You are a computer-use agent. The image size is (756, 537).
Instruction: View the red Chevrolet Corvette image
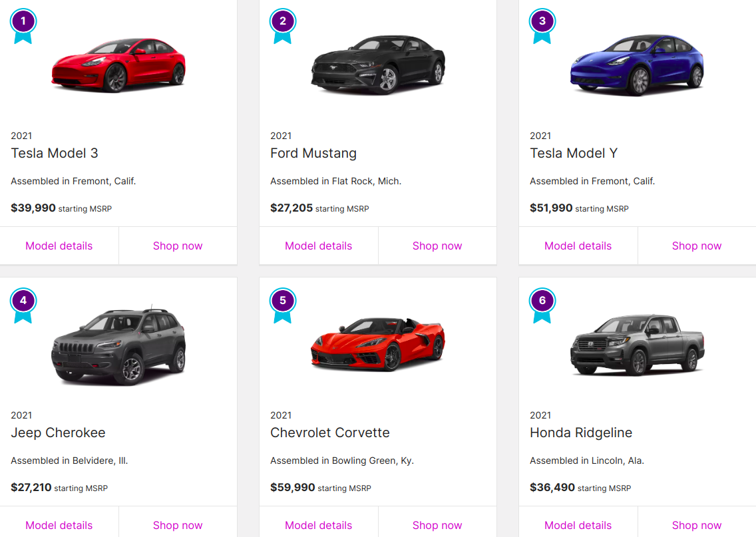(x=378, y=344)
